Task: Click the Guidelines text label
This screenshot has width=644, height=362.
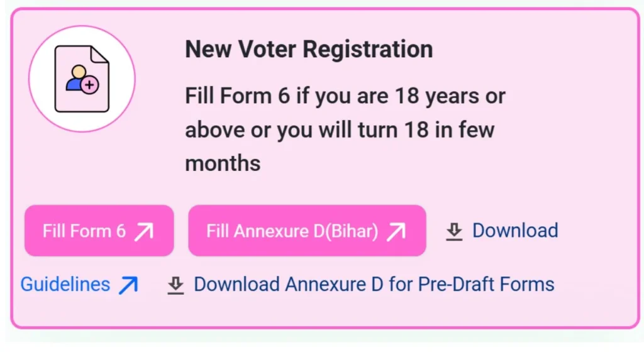Action: click(65, 284)
